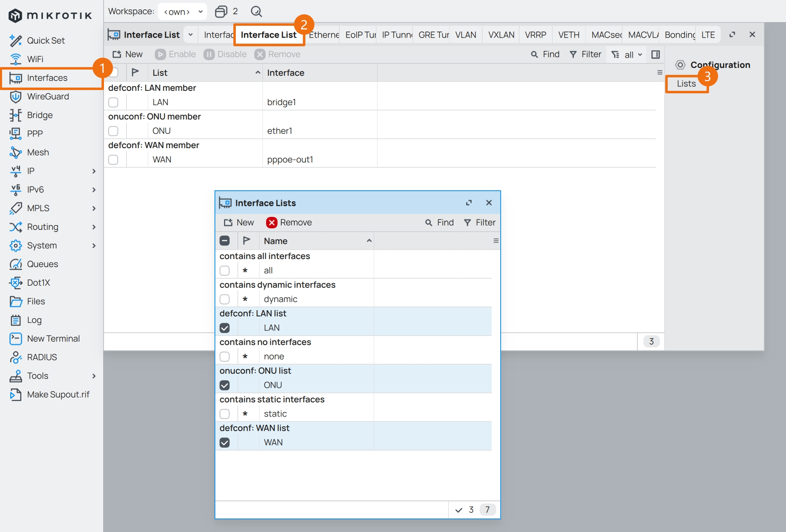786x532 pixels.
Task: Select the Interface List tab
Action: coord(269,35)
